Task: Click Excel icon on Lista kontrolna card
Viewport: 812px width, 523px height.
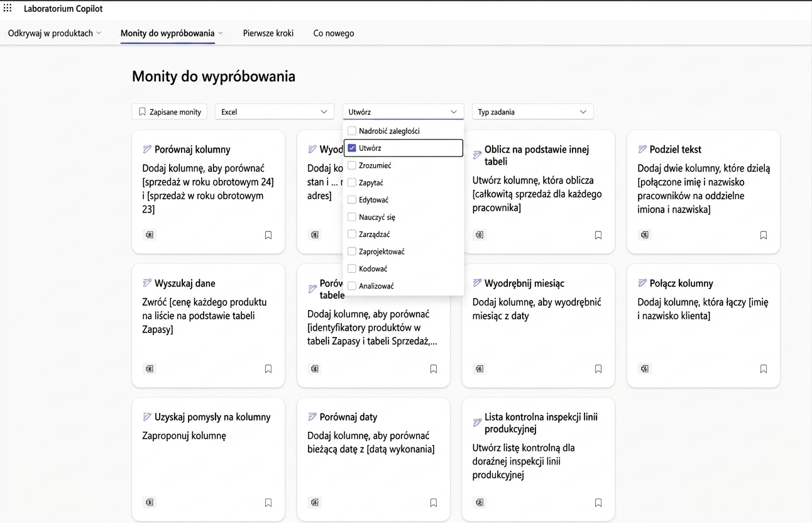Action: pos(480,503)
